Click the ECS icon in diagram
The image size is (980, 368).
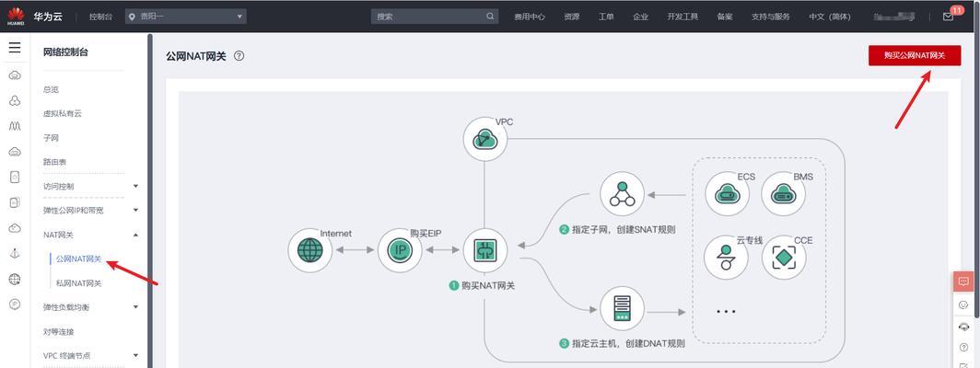coord(727,194)
